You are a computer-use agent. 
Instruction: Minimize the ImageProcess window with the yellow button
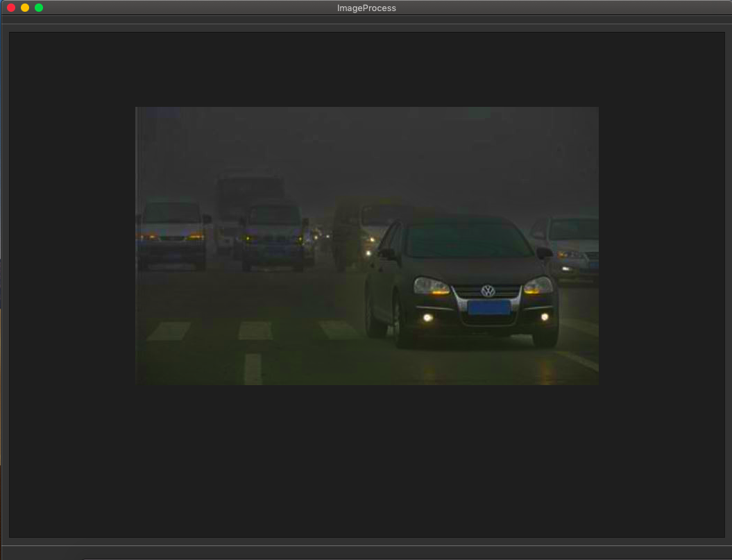click(x=25, y=8)
